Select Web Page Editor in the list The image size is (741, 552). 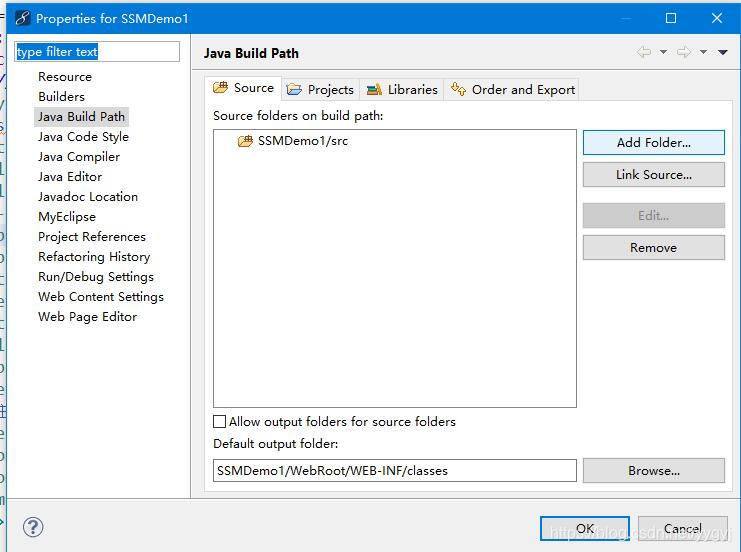pyautogui.click(x=87, y=317)
